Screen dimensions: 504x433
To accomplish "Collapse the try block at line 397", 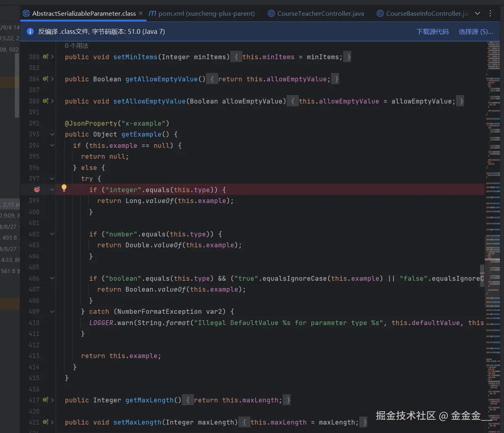I will coord(52,178).
